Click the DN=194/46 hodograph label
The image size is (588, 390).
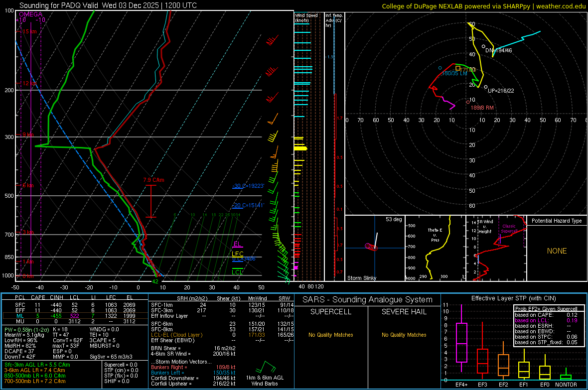tap(498, 50)
